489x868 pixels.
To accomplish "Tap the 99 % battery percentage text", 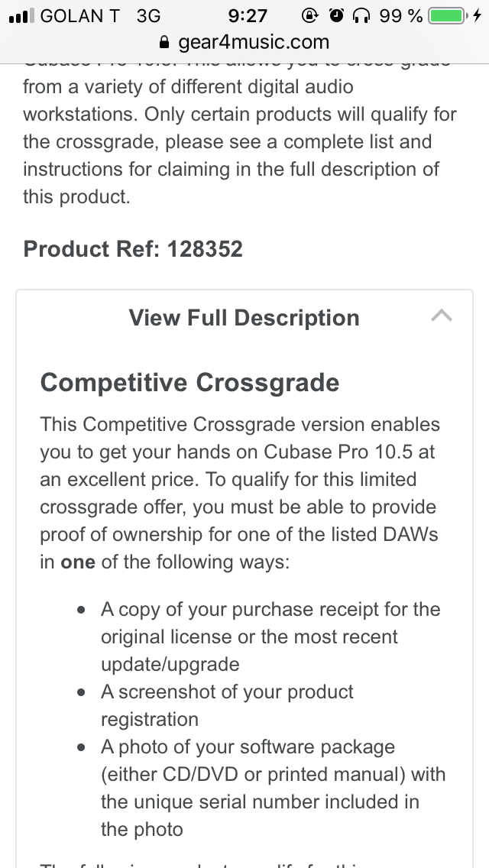I will click(x=400, y=16).
